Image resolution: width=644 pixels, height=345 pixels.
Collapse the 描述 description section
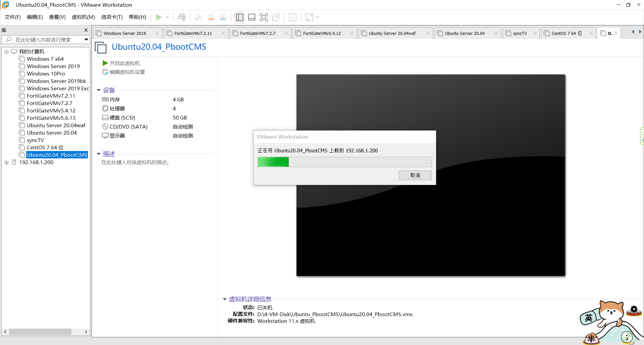99,154
